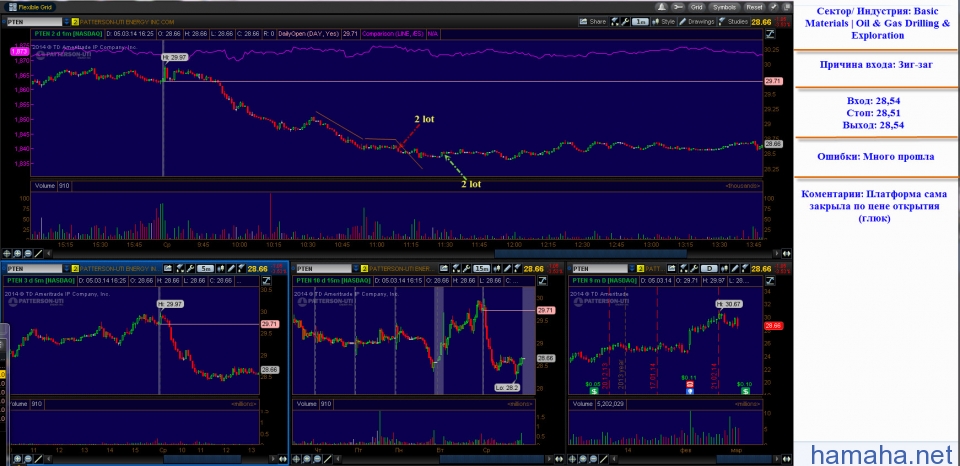Select trendline tool below 15m chart

point(328,459)
